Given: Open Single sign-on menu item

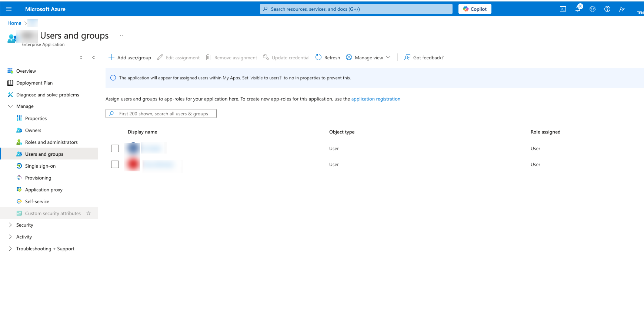Looking at the screenshot, I should point(40,166).
